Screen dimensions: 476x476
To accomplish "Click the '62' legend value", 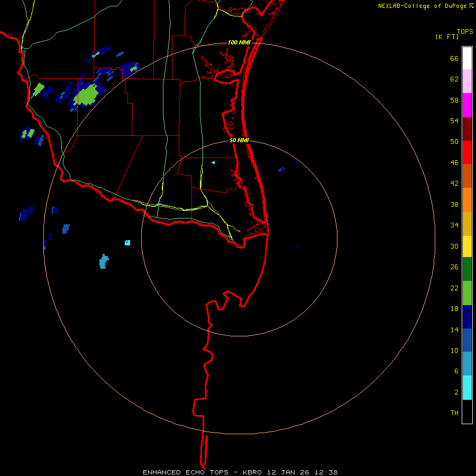I will 454,79.
